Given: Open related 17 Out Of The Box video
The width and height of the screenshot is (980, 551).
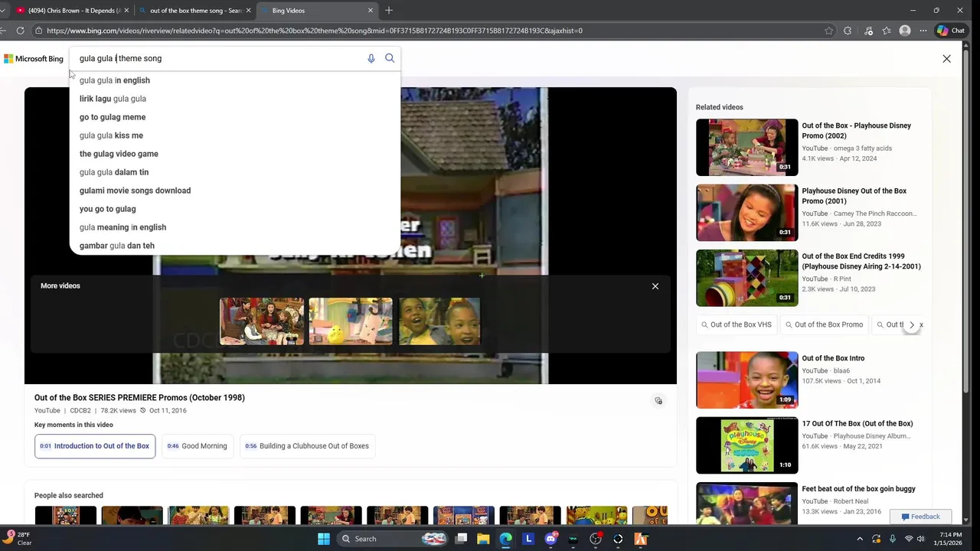Looking at the screenshot, I should [x=857, y=424].
